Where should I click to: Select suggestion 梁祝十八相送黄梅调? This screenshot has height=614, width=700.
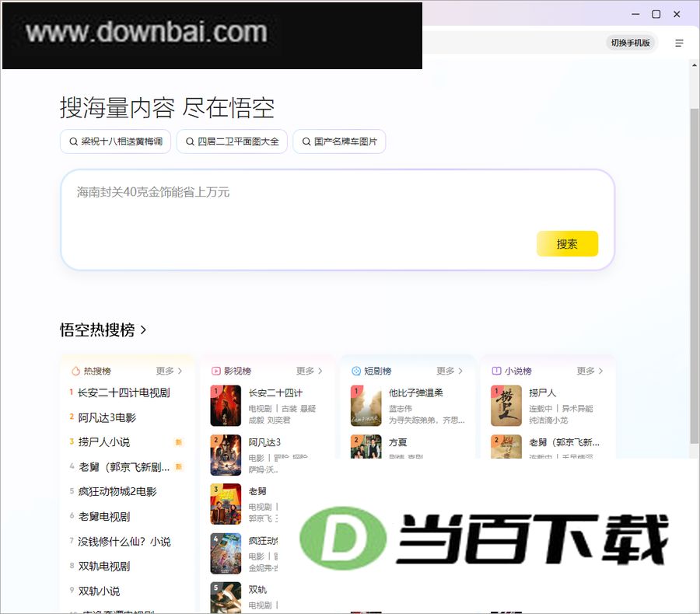pyautogui.click(x=116, y=141)
